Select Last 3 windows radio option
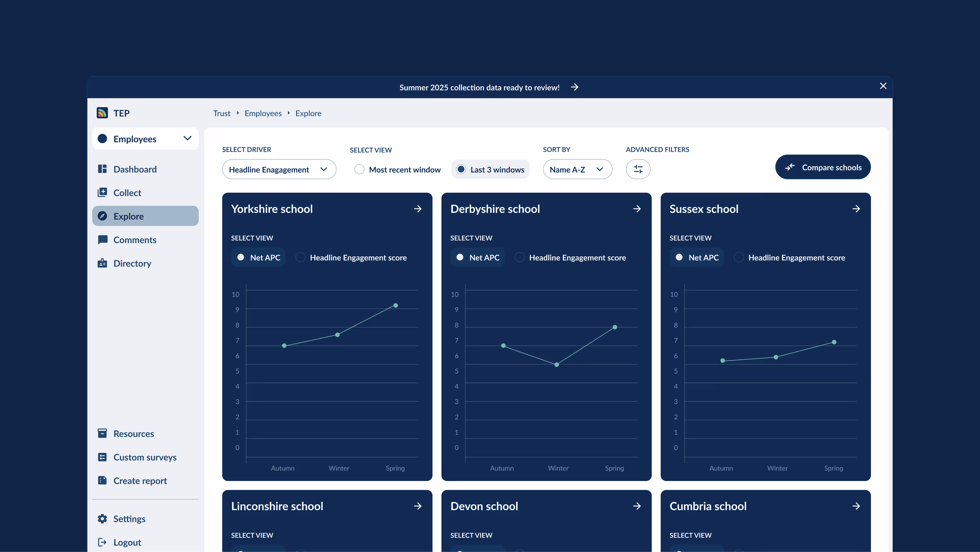The height and width of the screenshot is (552, 980). click(461, 169)
